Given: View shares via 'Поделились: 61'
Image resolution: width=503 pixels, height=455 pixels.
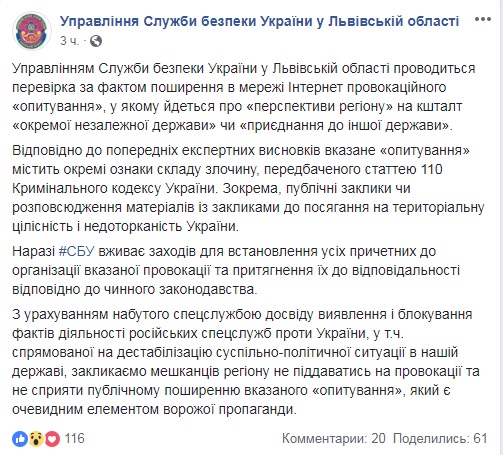Looking at the screenshot, I should 440,438.
